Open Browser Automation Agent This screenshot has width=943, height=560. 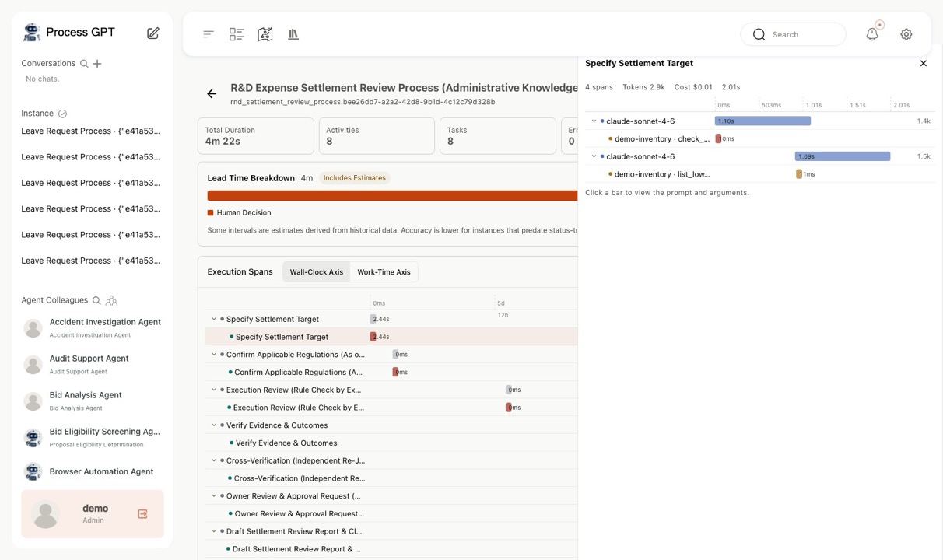[92, 471]
